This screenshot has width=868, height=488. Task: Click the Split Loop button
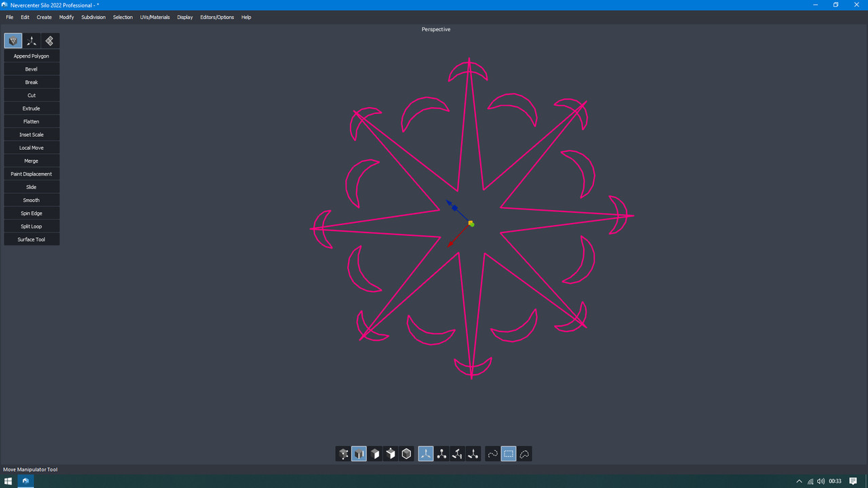point(32,226)
